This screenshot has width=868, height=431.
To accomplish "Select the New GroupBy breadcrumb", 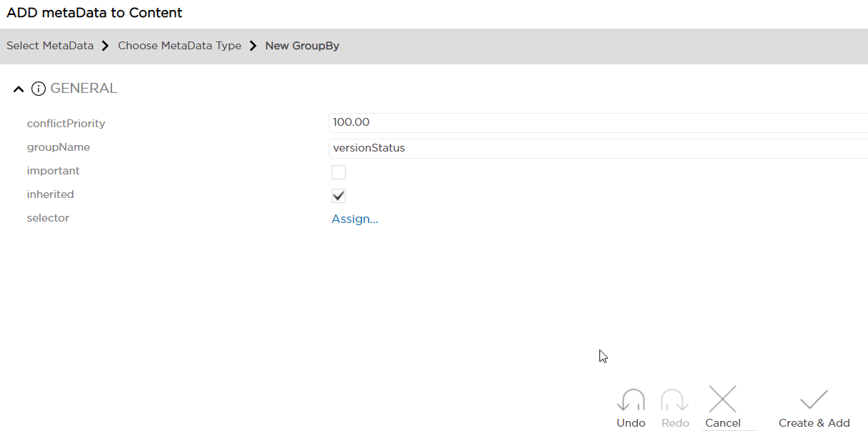I will coord(302,46).
